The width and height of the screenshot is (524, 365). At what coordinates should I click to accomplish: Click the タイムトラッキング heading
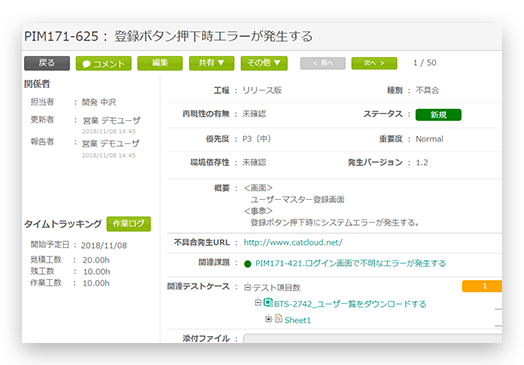(63, 224)
